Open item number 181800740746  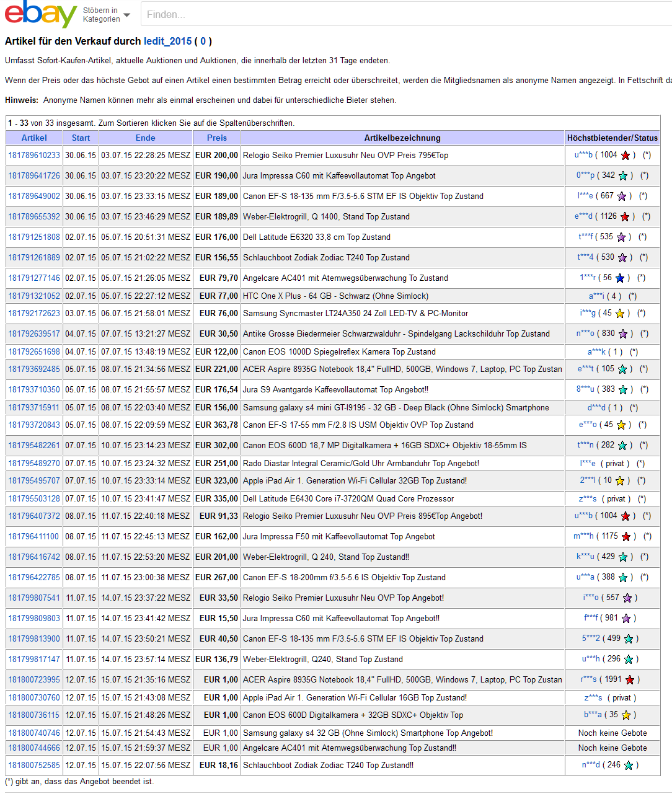(x=34, y=733)
